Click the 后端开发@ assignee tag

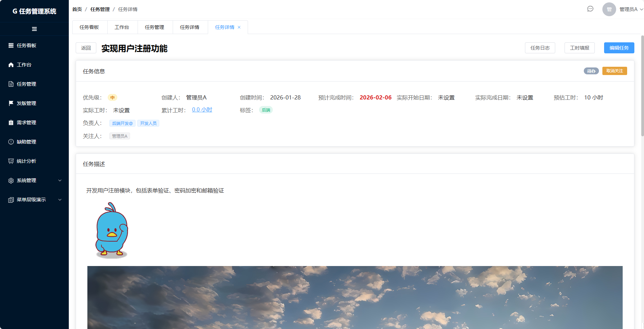pyautogui.click(x=122, y=123)
